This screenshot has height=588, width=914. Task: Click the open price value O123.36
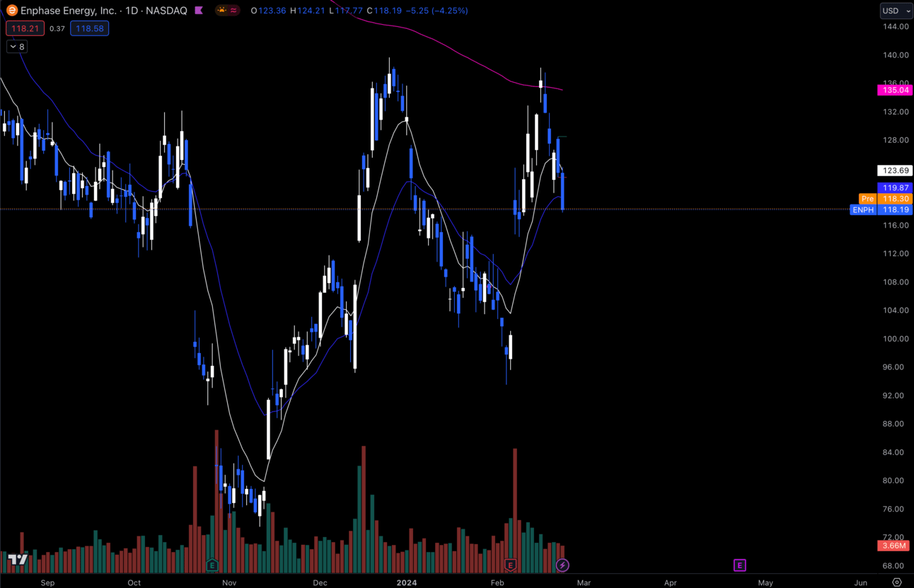click(x=268, y=11)
